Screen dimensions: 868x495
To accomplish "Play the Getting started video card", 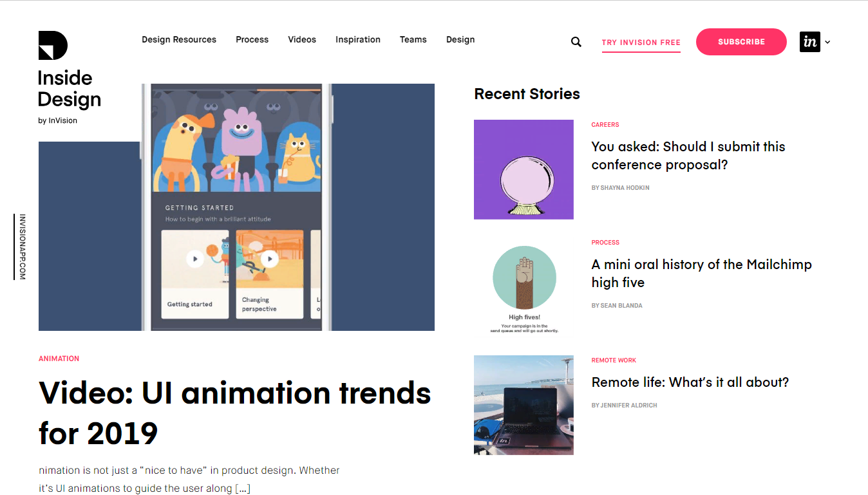I will [x=194, y=259].
